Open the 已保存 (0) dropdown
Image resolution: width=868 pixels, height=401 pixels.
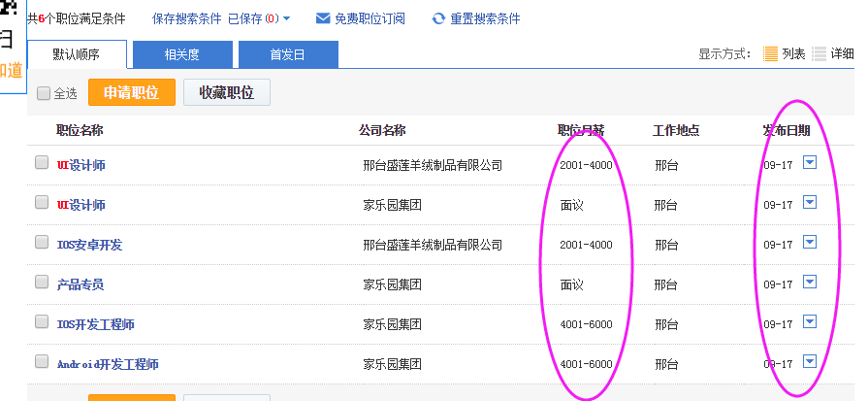tap(259, 18)
